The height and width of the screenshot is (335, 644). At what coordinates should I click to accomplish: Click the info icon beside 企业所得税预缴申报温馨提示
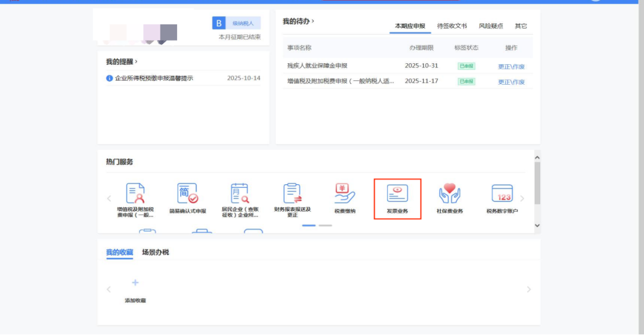tap(109, 78)
